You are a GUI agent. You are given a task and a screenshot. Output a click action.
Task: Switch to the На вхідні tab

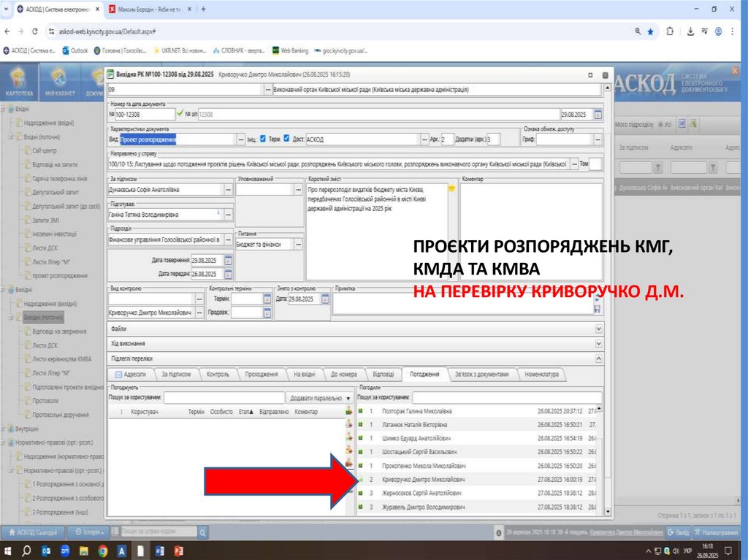304,375
